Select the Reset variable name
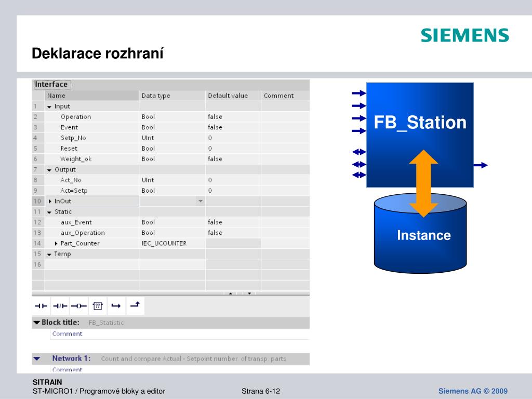 [x=69, y=148]
